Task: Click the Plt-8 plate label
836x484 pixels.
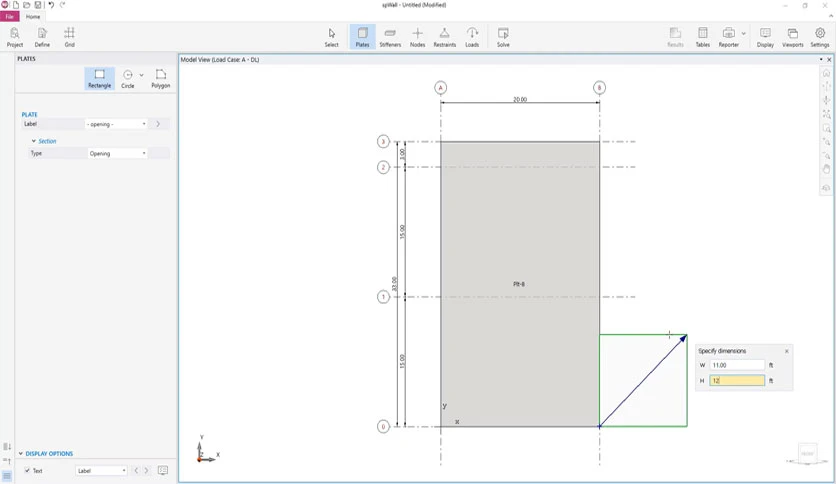Action: [519, 284]
